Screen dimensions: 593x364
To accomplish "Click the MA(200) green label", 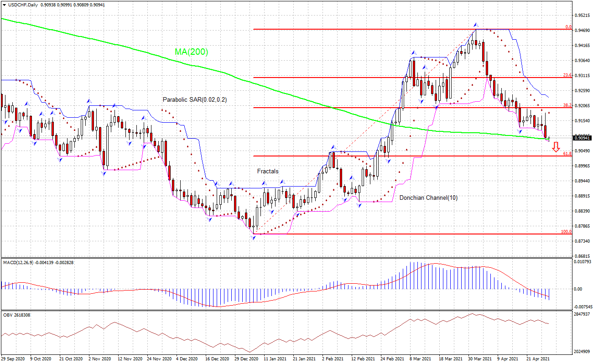I will point(190,52).
